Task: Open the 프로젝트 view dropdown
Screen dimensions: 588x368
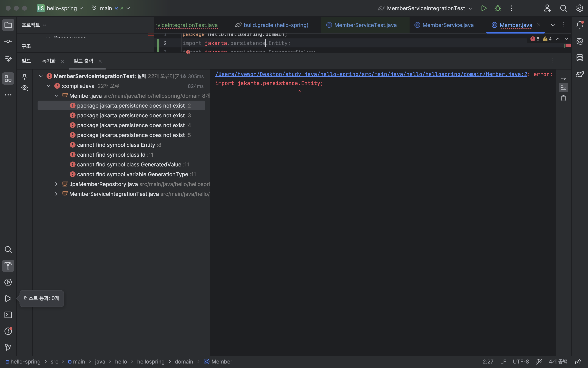Action: 34,25
